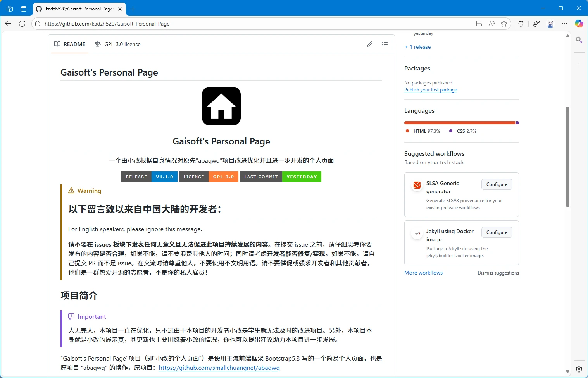Click the HTML 97.3% language entry
Viewport: 588px width, 378px height.
(x=423, y=131)
